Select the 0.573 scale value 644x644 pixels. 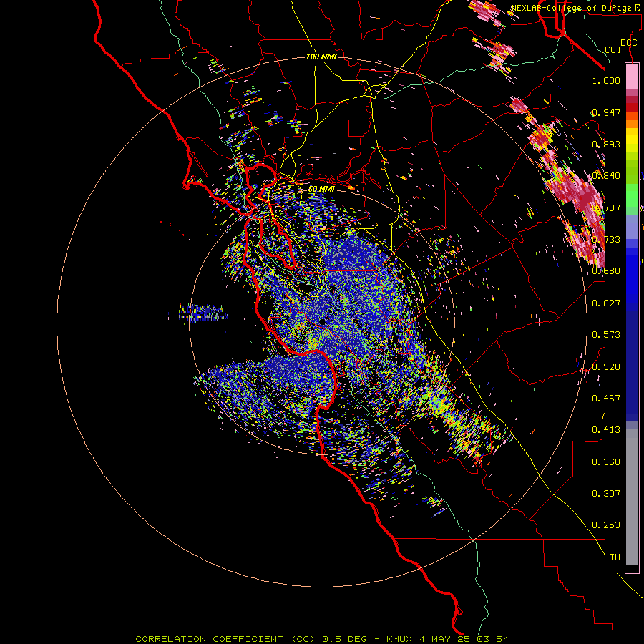coord(606,335)
